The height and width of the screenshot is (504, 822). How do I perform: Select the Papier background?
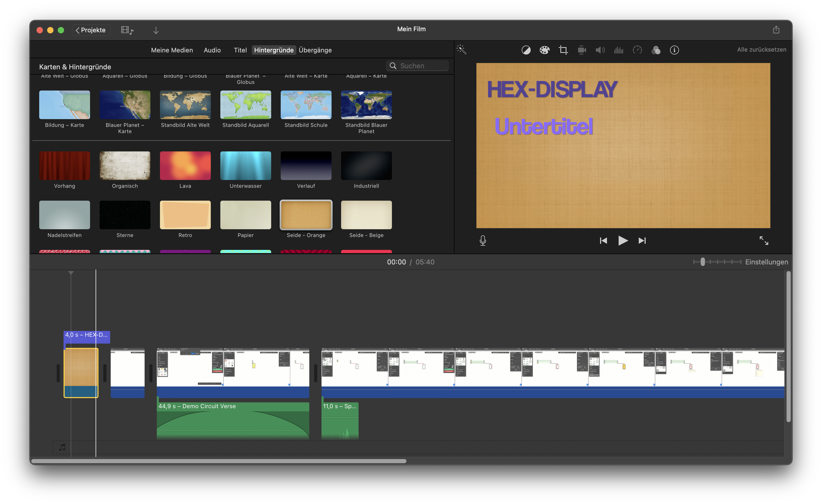pyautogui.click(x=245, y=215)
